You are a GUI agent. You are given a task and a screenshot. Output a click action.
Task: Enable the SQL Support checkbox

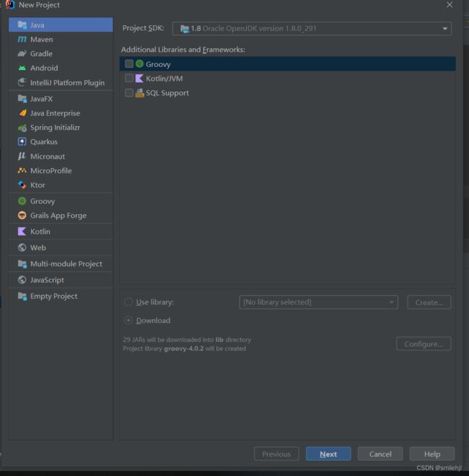(129, 92)
